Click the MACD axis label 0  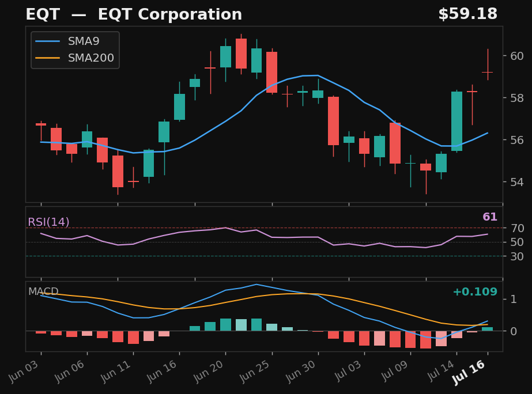click(x=514, y=331)
